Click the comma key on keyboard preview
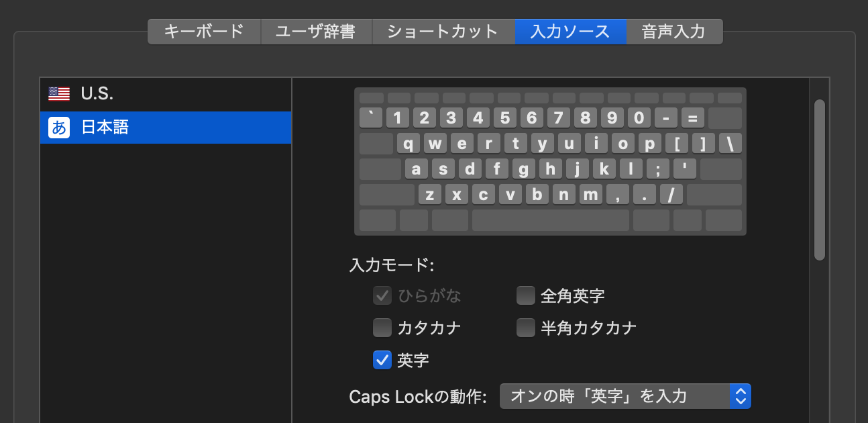 [x=618, y=194]
